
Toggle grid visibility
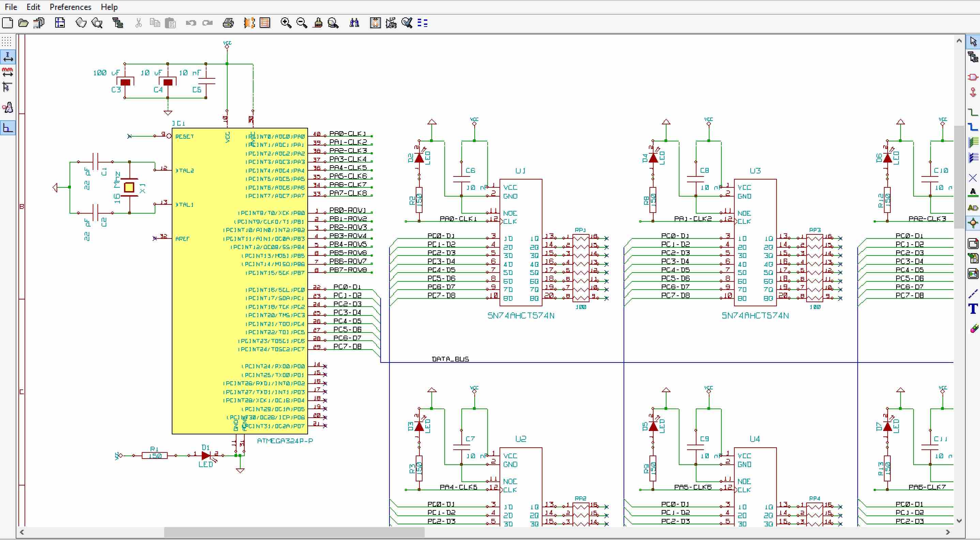point(7,41)
